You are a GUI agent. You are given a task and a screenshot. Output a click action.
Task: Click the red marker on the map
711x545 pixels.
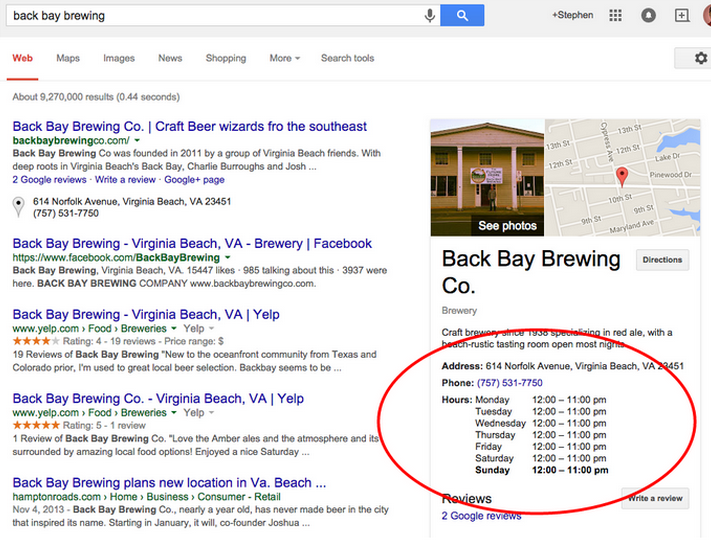tap(622, 176)
